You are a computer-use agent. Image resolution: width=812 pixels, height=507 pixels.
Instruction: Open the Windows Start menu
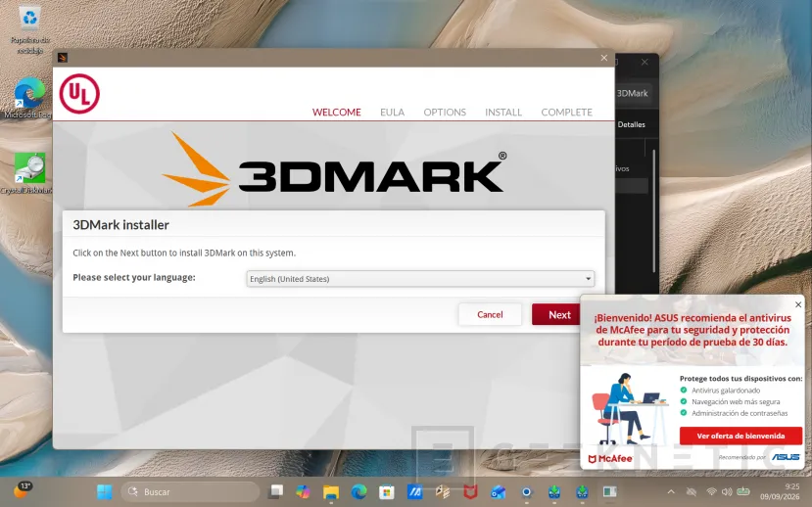[x=104, y=491]
